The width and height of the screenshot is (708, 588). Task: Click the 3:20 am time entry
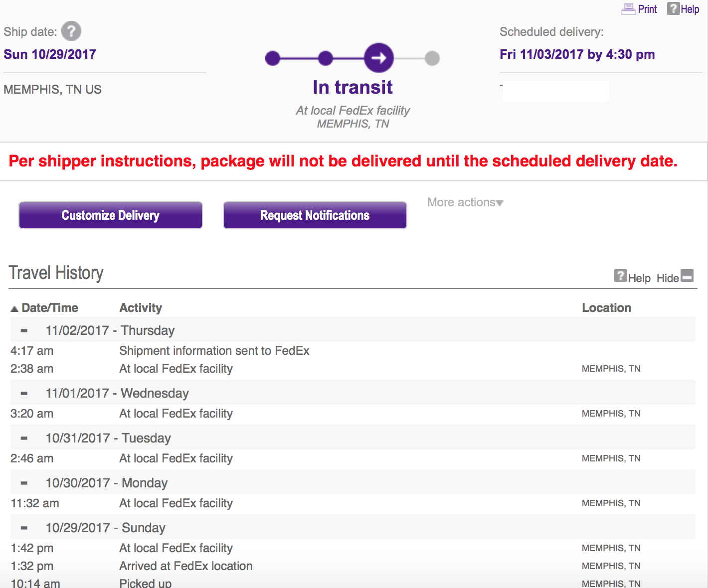(x=32, y=414)
